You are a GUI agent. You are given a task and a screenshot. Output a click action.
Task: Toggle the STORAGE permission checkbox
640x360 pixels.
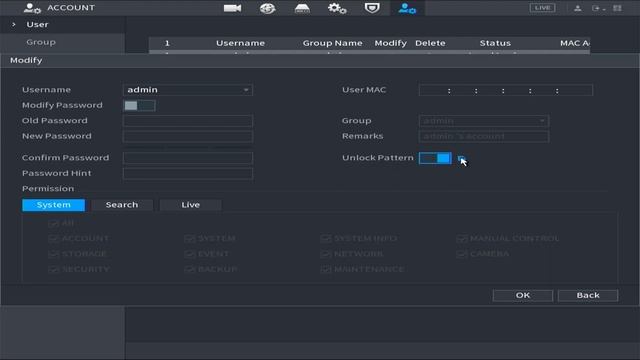[53, 254]
